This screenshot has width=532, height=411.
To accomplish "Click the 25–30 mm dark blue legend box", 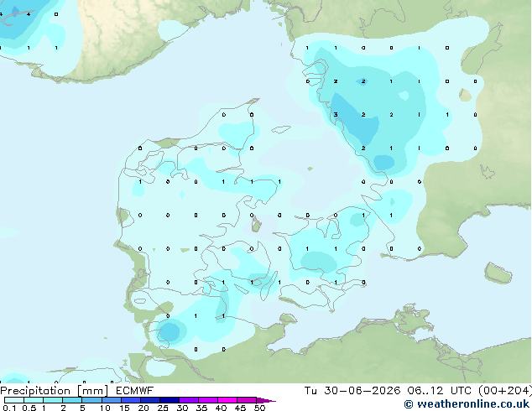I will [x=170, y=400].
